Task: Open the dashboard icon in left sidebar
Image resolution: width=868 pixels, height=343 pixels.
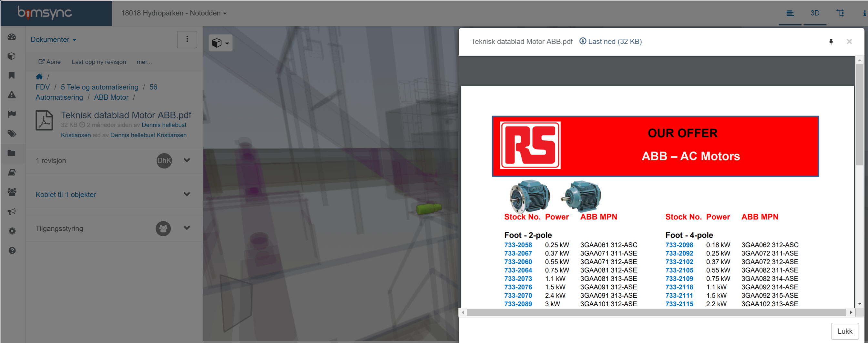Action: [x=12, y=37]
